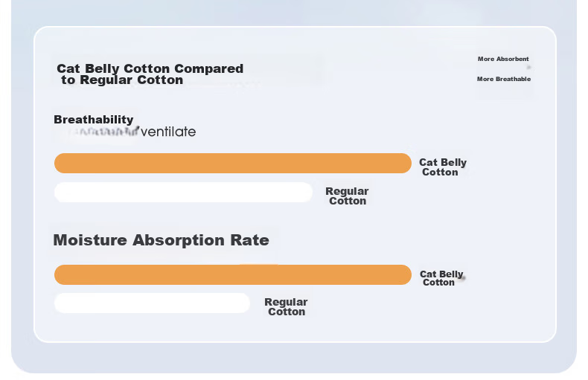Click 'Cat Belly Cotton' label beside Moisture bar

[x=441, y=278]
